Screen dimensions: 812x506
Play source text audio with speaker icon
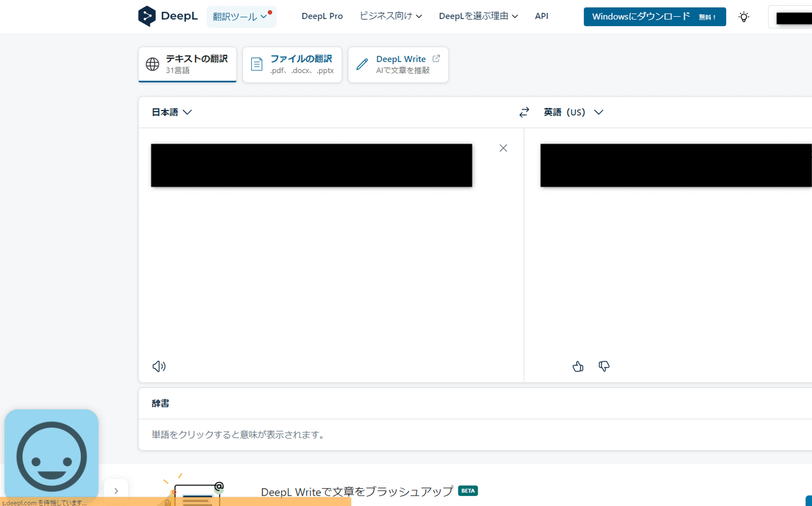click(159, 366)
